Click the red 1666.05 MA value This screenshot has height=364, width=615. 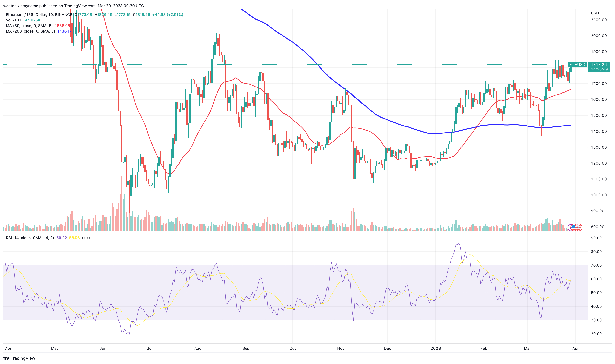(63, 26)
